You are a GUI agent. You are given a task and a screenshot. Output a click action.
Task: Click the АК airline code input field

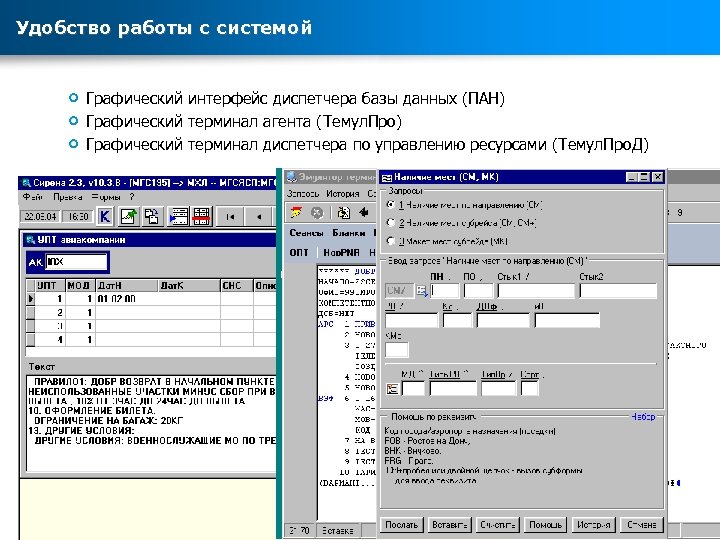(76, 262)
